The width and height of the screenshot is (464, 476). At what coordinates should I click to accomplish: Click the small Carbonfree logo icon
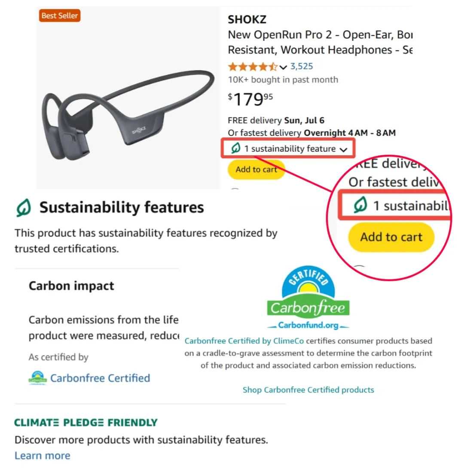(37, 378)
